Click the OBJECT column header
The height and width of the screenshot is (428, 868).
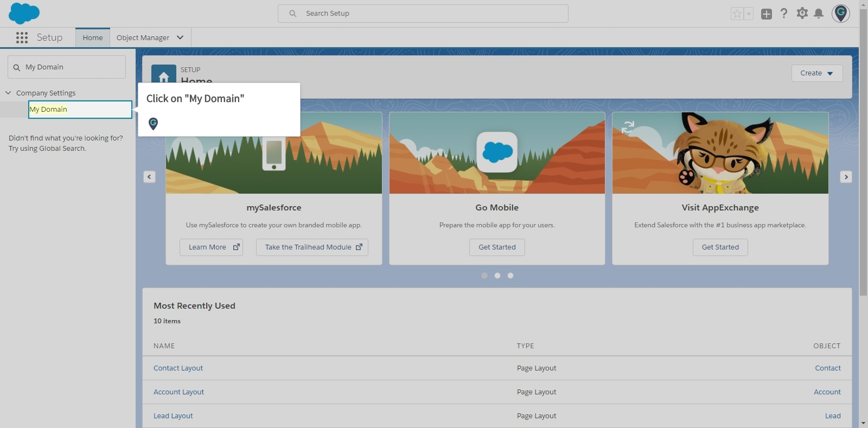pos(827,346)
